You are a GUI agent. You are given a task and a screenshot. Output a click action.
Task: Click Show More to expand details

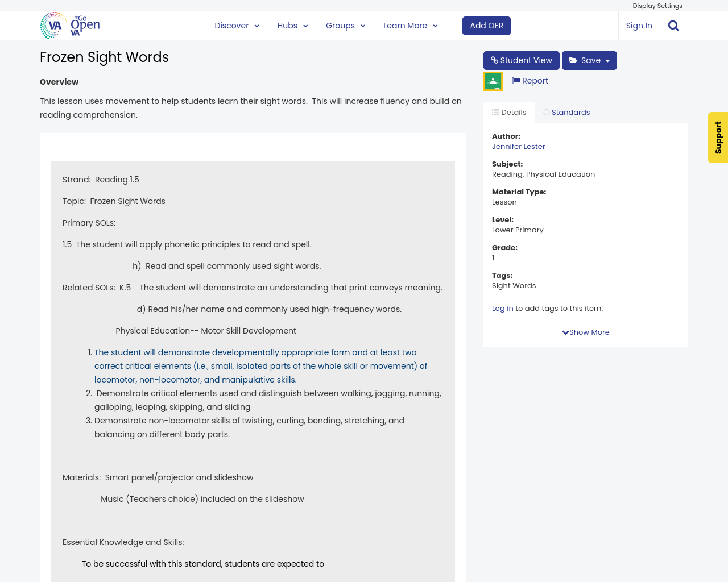(585, 331)
